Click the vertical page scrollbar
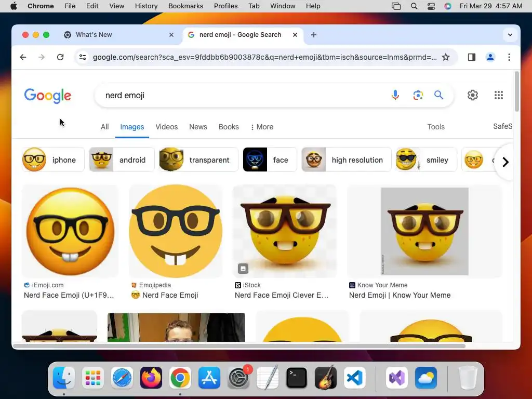 [x=517, y=91]
